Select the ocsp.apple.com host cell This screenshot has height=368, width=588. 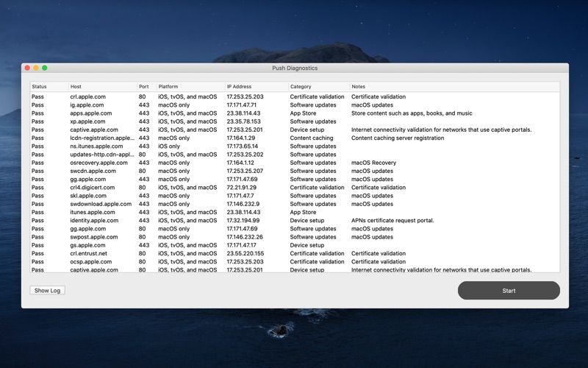tap(90, 262)
